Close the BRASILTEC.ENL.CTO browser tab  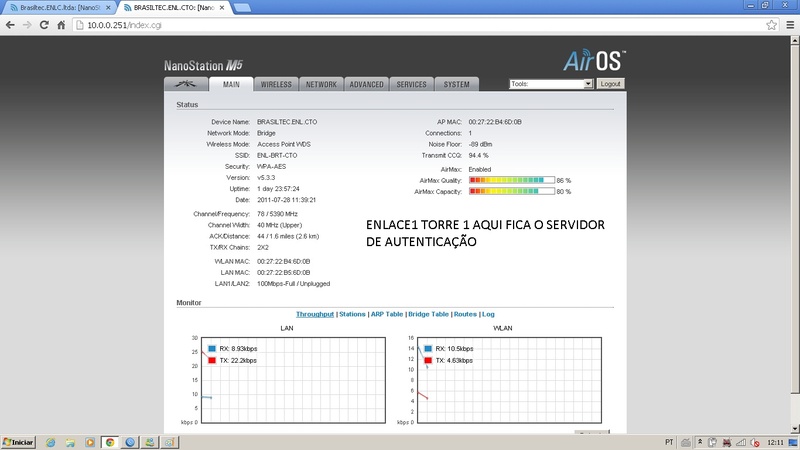[221, 8]
